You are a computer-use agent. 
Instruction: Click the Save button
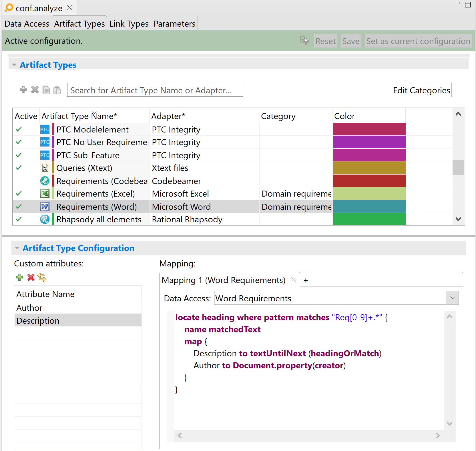click(351, 41)
